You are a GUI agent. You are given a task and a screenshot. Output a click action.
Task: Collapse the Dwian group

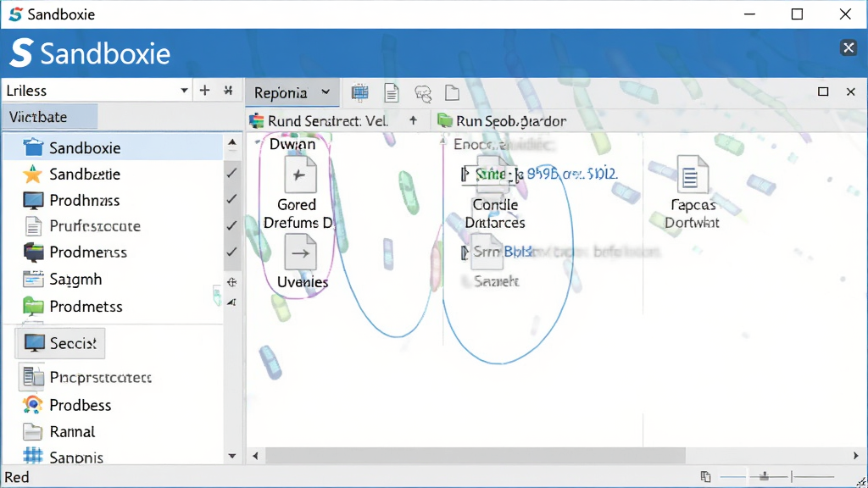(258, 143)
